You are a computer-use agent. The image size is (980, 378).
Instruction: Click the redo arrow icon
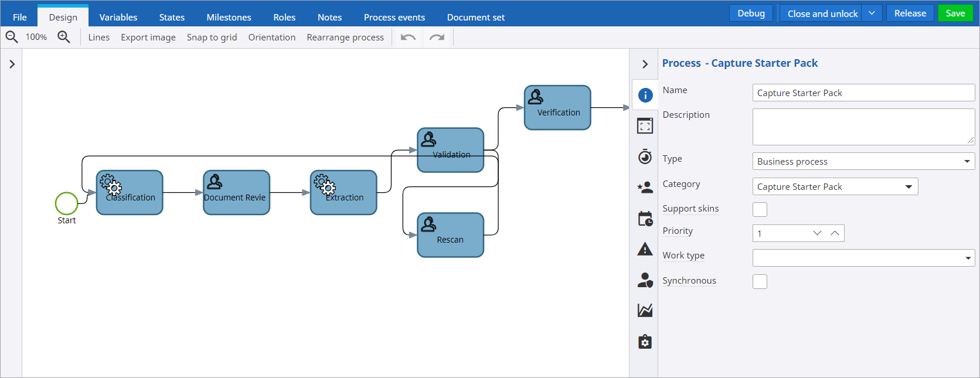pyautogui.click(x=437, y=38)
